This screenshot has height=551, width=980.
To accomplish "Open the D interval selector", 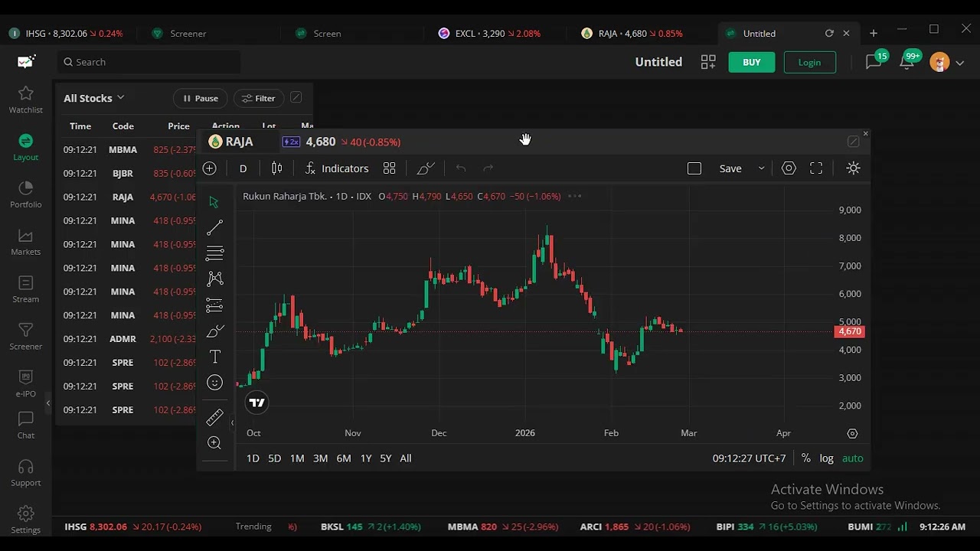I will [x=243, y=168].
